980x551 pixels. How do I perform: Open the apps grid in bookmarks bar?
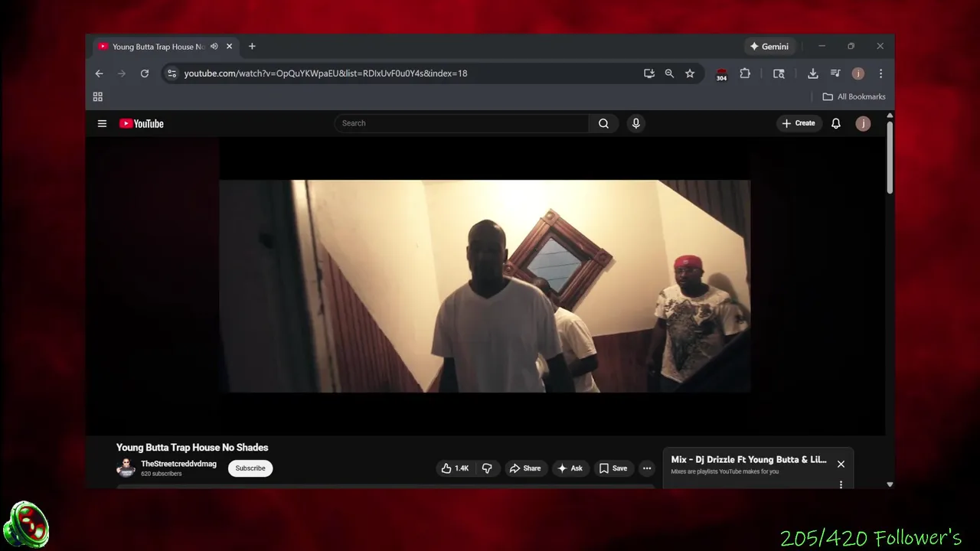click(x=98, y=96)
